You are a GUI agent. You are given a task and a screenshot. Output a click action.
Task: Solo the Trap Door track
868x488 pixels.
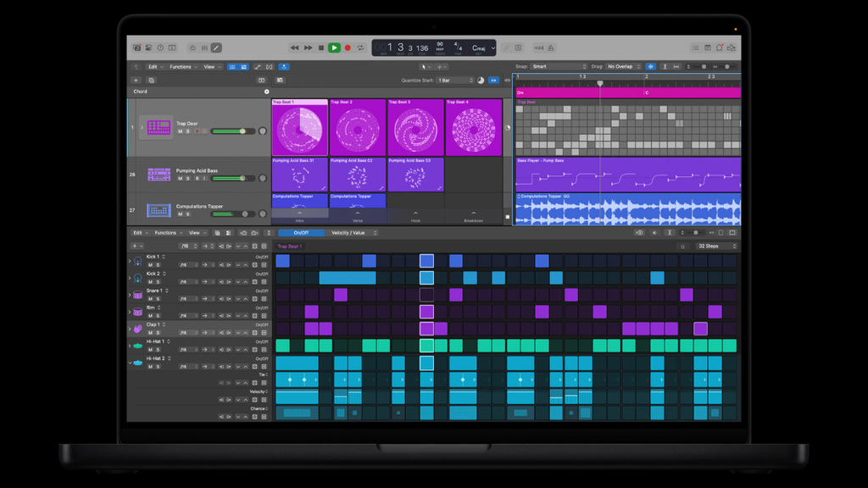188,131
